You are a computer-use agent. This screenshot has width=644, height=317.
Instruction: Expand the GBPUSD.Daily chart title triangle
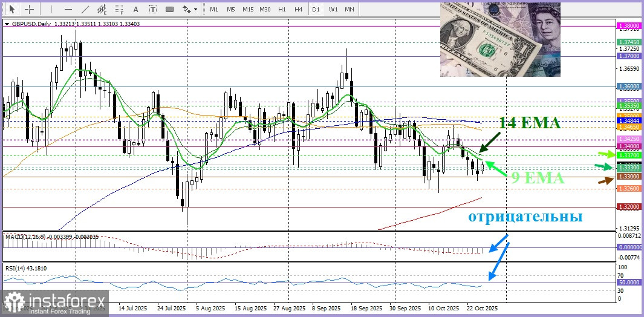point(7,24)
